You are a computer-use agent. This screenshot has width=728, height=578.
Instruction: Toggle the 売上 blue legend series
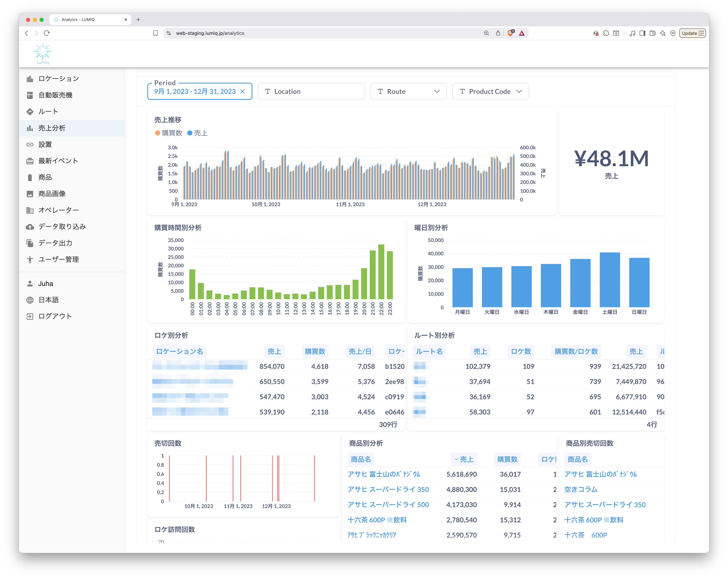tap(197, 133)
